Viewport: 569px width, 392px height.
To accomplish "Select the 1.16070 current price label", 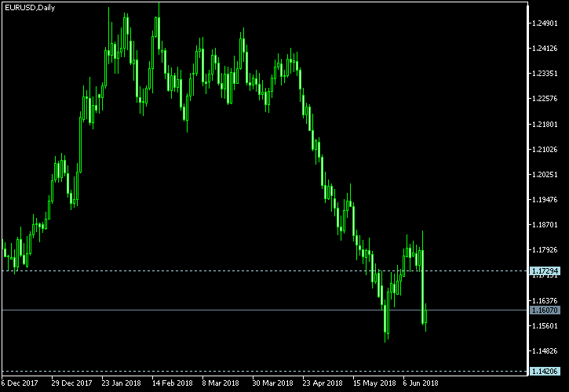I will coord(545,310).
